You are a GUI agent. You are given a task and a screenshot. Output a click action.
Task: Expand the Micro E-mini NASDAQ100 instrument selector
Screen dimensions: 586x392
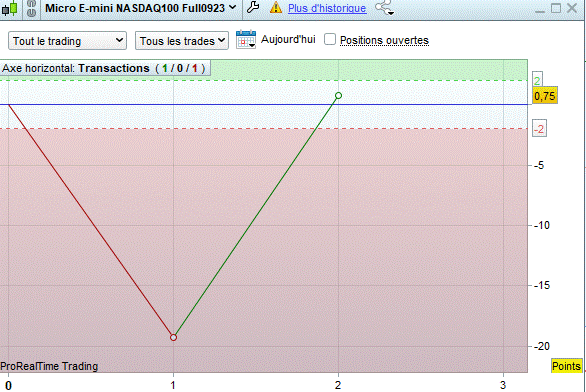tap(141, 8)
